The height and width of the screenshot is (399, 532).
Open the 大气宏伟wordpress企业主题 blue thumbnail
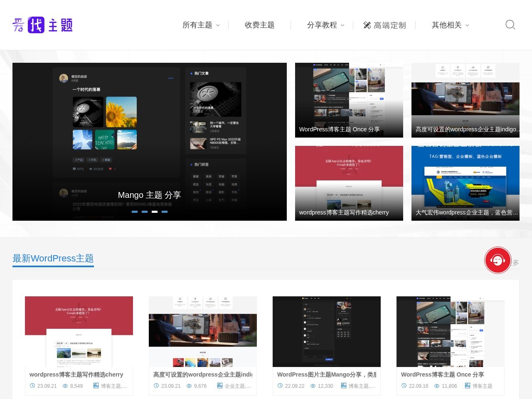point(465,183)
